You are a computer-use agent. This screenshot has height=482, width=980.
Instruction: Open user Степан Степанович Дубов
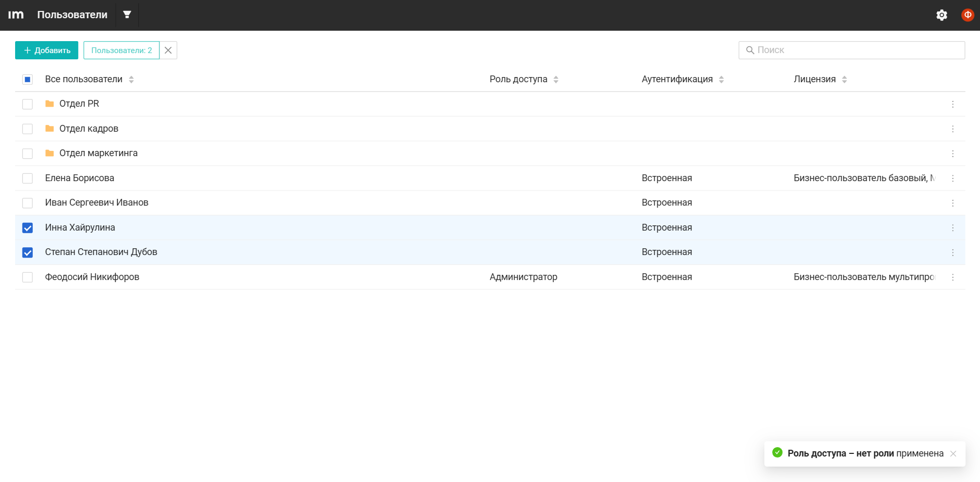(x=101, y=252)
